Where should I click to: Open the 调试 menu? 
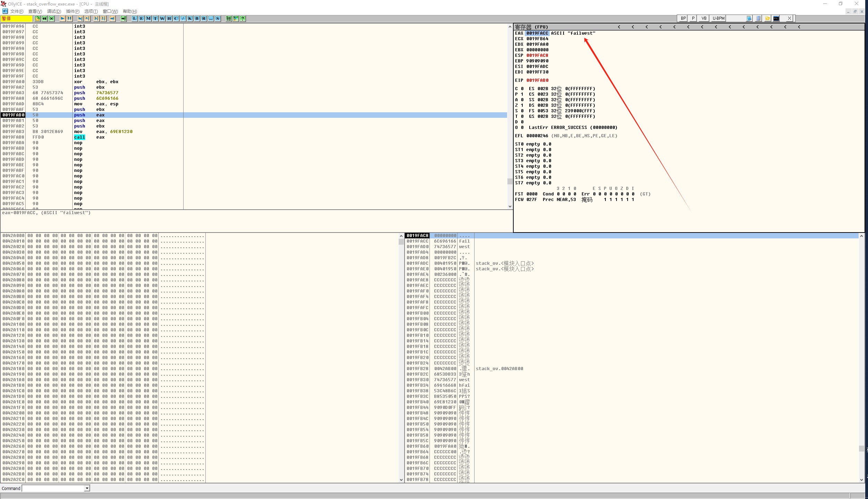(x=54, y=11)
